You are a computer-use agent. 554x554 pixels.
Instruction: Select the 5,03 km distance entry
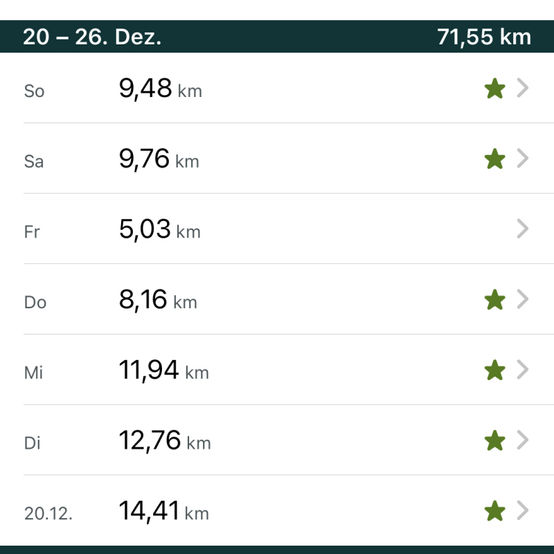pos(160,229)
